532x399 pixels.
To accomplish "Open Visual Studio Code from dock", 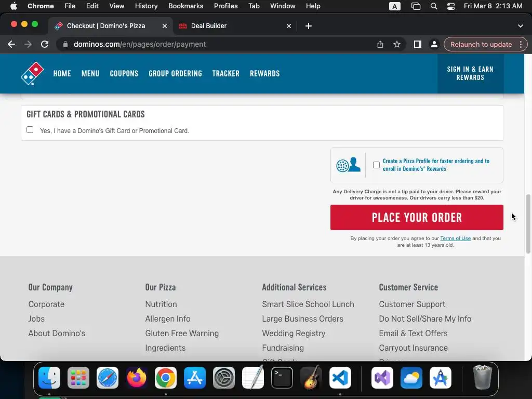I will point(340,378).
